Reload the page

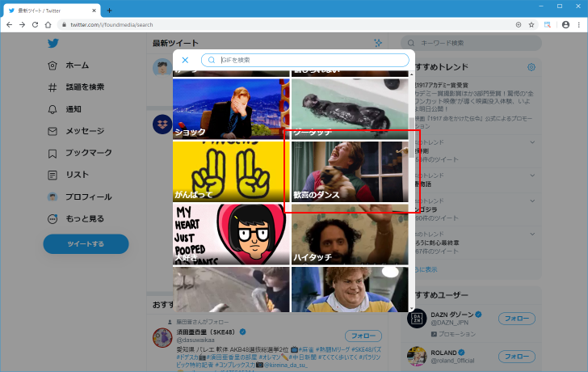(x=35, y=25)
